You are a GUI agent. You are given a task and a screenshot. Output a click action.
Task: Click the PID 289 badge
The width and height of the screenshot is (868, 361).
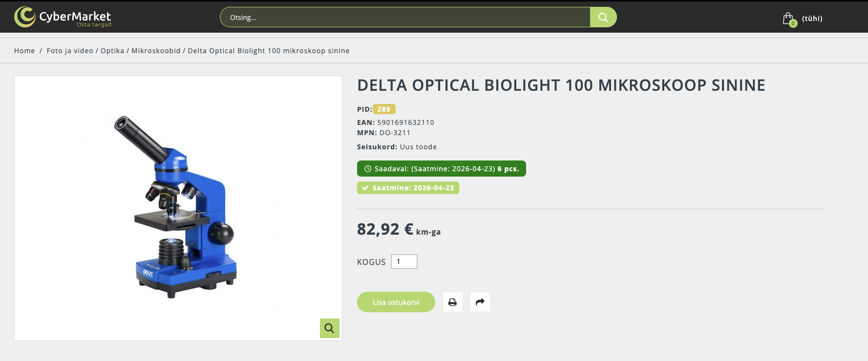pyautogui.click(x=384, y=109)
